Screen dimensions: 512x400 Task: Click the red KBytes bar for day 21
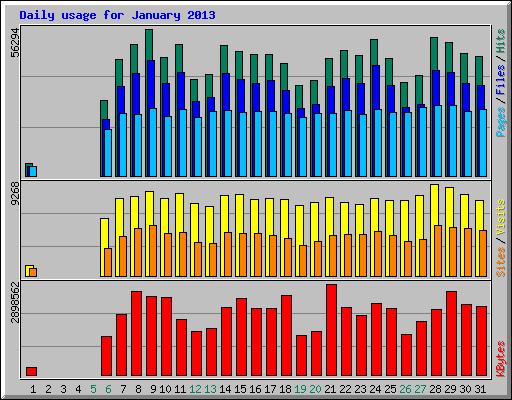[x=331, y=330]
